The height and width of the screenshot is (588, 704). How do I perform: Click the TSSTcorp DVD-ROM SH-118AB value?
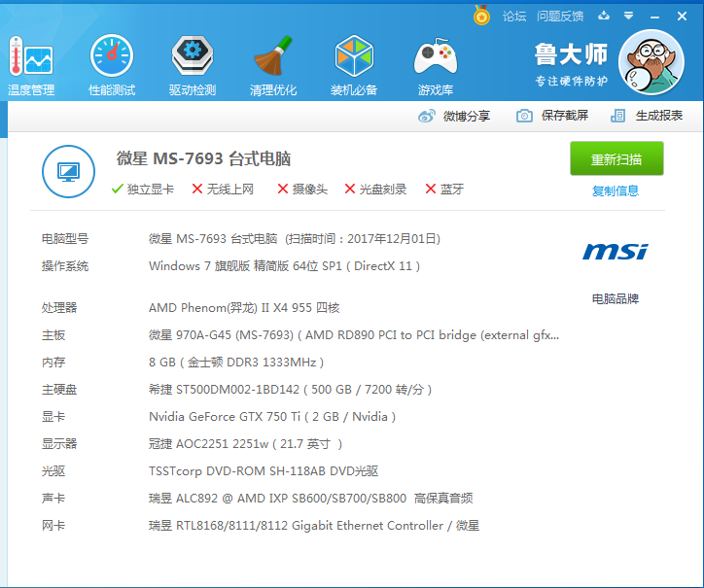[x=264, y=471]
